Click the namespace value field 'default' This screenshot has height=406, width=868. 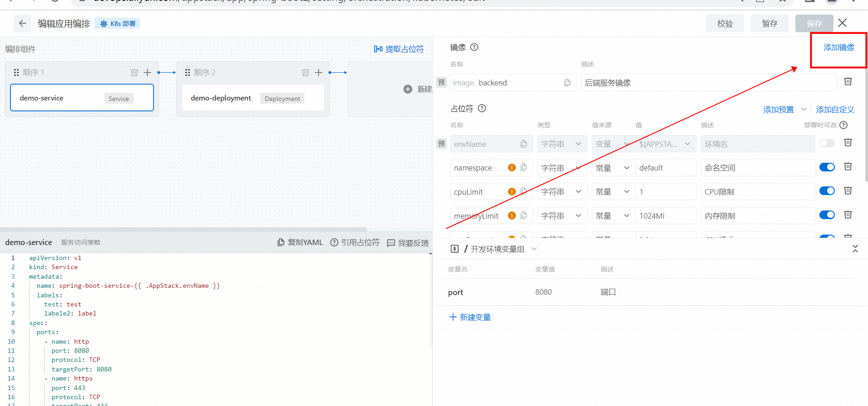pos(666,168)
